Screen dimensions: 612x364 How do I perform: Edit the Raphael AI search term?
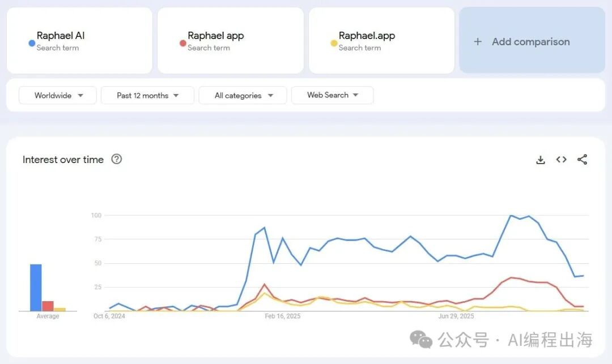pos(61,36)
